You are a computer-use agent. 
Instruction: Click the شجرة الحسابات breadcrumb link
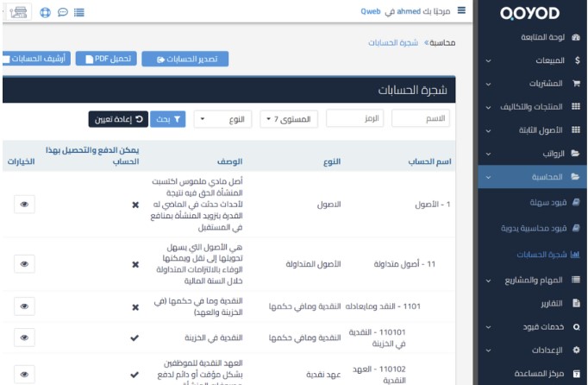393,42
